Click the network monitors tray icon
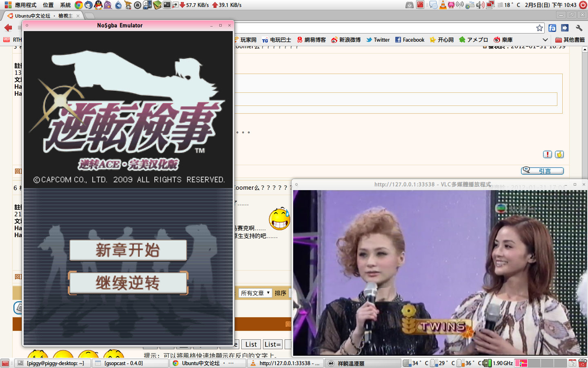 (x=490, y=5)
